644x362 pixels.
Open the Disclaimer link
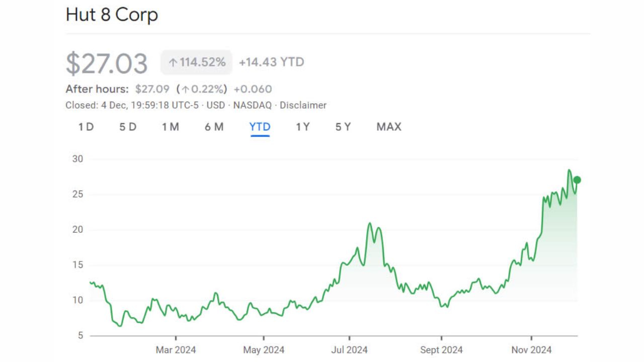(x=303, y=106)
